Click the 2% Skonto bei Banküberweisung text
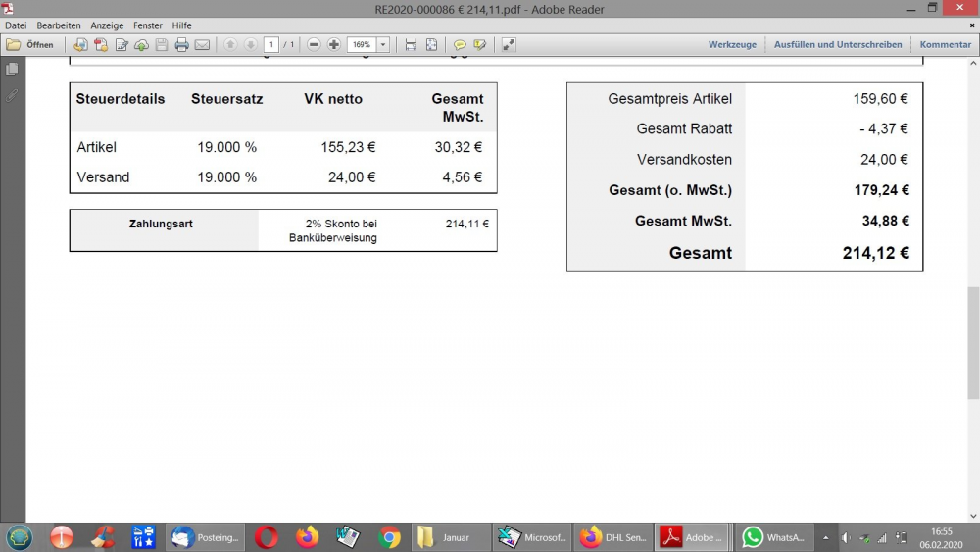Viewport: 980px width, 552px height. (333, 230)
